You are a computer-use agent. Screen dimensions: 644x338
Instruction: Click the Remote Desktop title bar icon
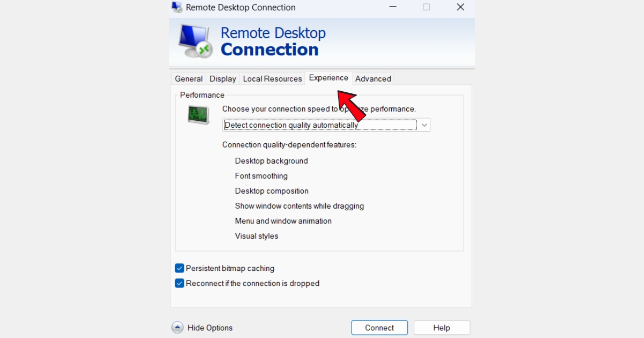point(177,7)
